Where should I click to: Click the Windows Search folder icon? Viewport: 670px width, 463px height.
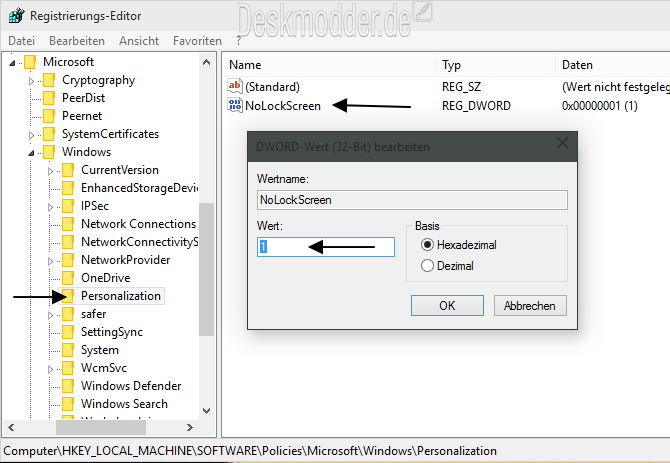pyautogui.click(x=68, y=404)
